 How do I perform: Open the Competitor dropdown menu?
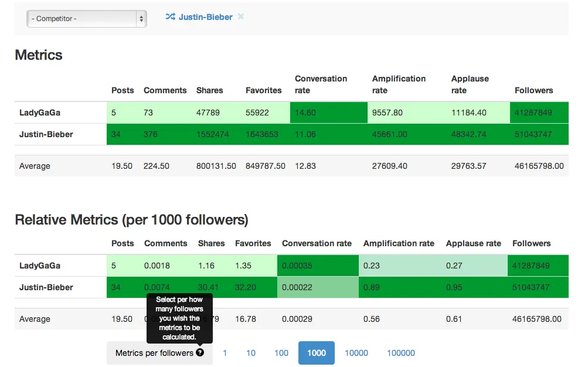pos(86,19)
